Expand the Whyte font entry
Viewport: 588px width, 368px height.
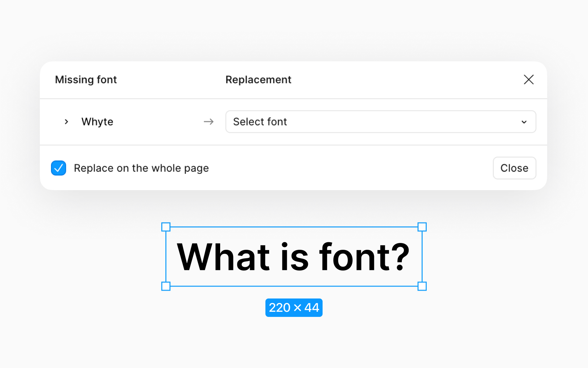pos(66,122)
